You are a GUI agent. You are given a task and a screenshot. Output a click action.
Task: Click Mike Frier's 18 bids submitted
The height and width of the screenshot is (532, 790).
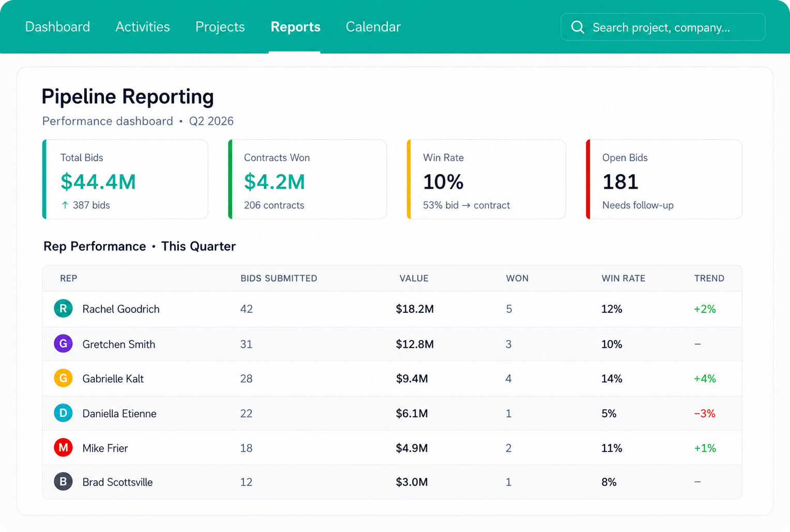click(247, 448)
